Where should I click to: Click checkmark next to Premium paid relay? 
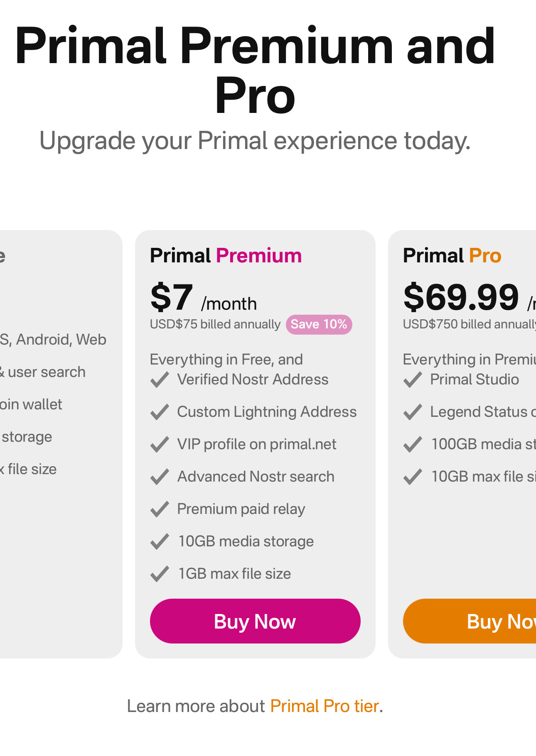pos(160,509)
